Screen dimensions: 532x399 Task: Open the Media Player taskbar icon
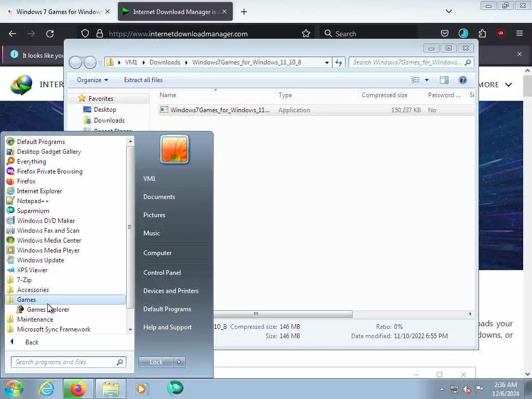click(142, 389)
